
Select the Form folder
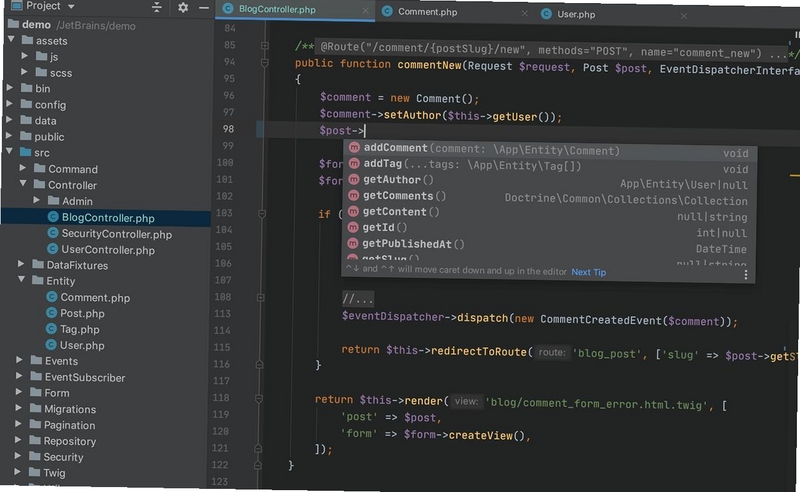click(x=49, y=393)
